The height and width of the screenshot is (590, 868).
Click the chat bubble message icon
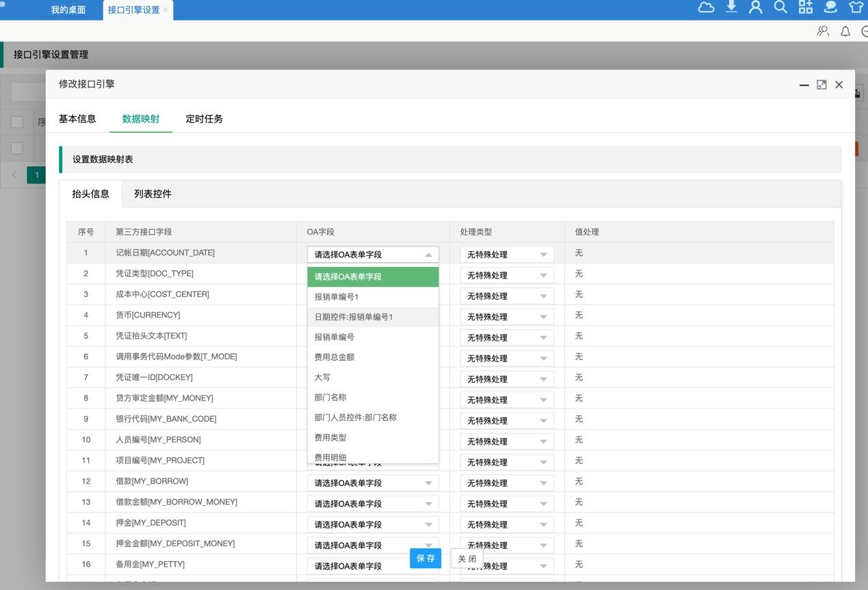tap(830, 8)
